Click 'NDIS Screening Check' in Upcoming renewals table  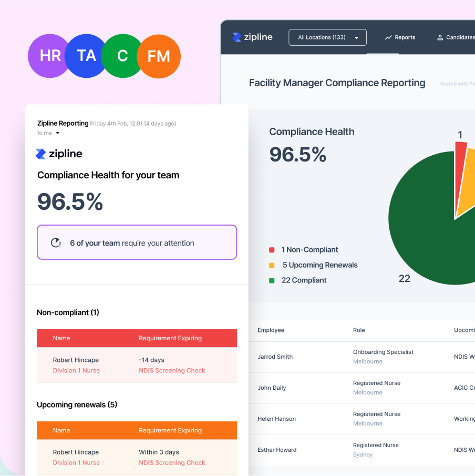click(x=172, y=463)
